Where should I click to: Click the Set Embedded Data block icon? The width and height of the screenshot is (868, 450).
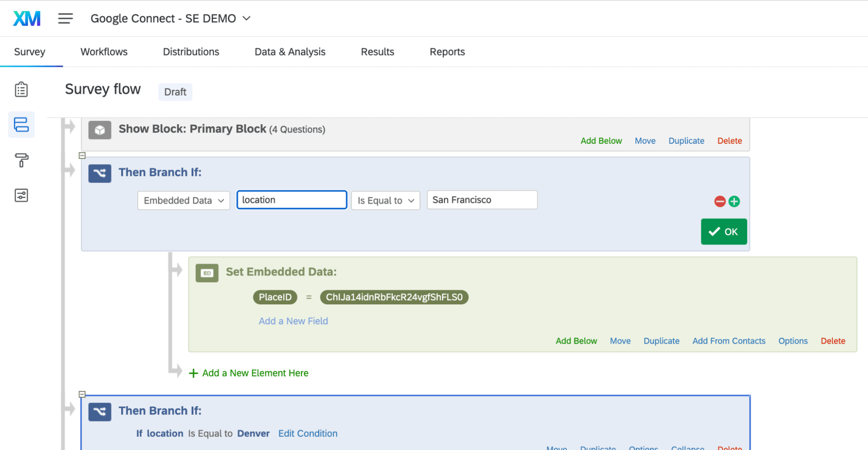(x=207, y=273)
